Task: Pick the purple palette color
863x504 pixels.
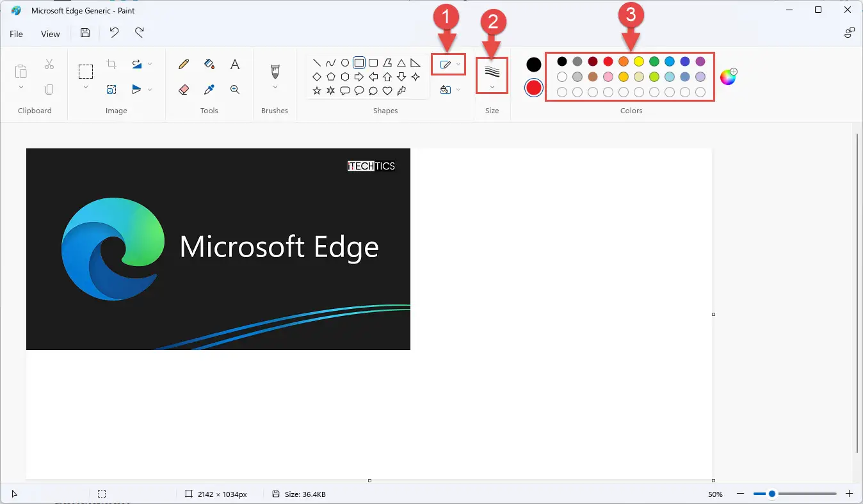Action: (700, 61)
